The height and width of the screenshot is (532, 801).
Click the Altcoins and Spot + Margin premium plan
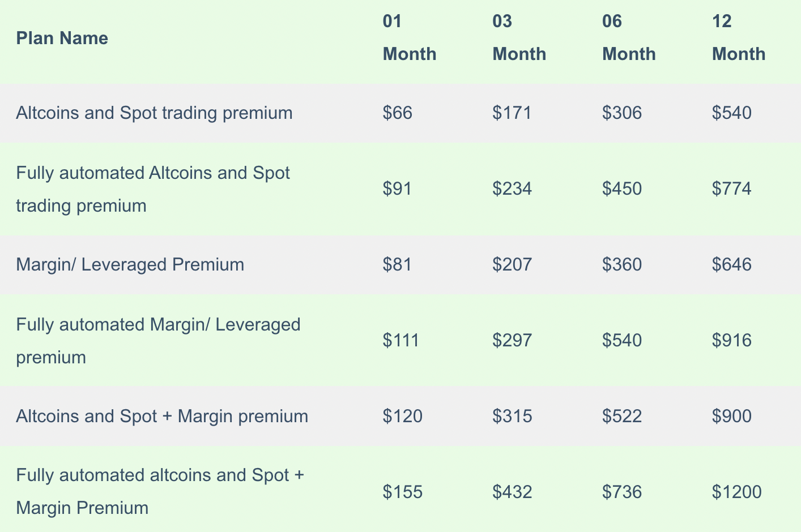tap(162, 417)
